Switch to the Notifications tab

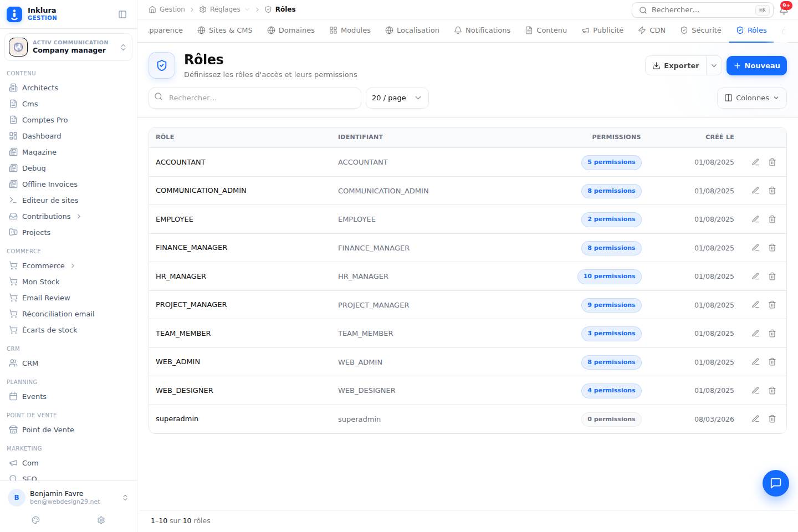coord(482,30)
